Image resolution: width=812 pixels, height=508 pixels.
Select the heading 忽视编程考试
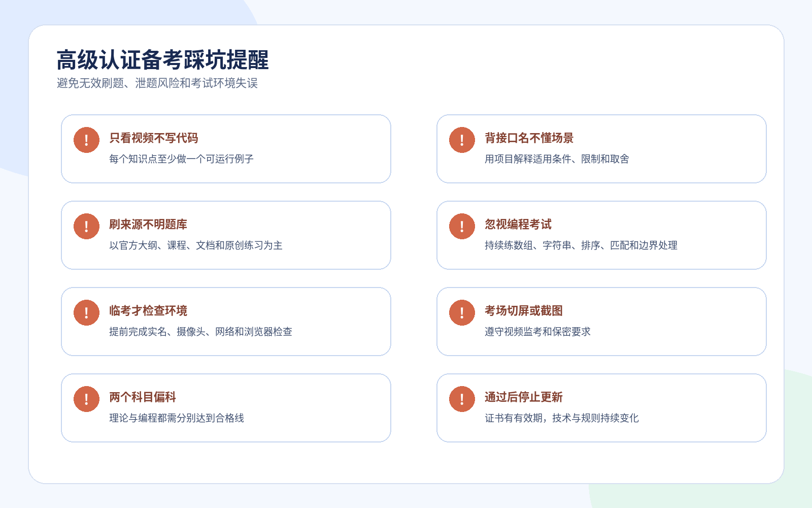pos(518,225)
